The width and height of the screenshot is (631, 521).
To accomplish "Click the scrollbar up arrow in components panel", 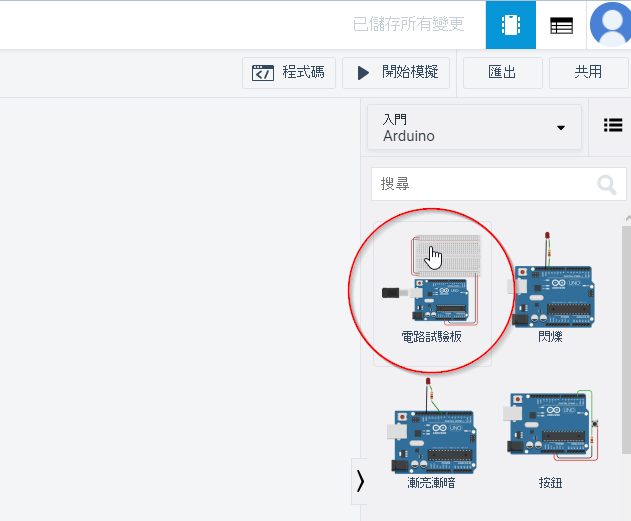I will 627,217.
